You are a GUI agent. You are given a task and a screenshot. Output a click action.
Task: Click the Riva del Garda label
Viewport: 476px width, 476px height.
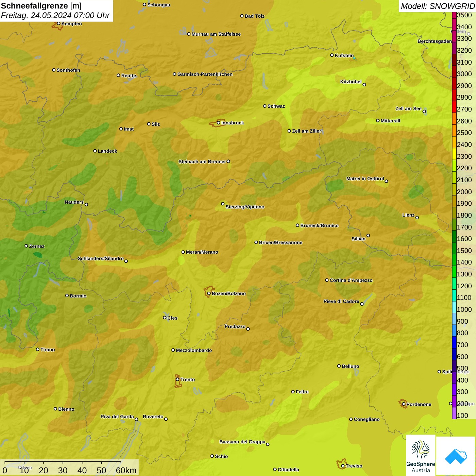(117, 417)
